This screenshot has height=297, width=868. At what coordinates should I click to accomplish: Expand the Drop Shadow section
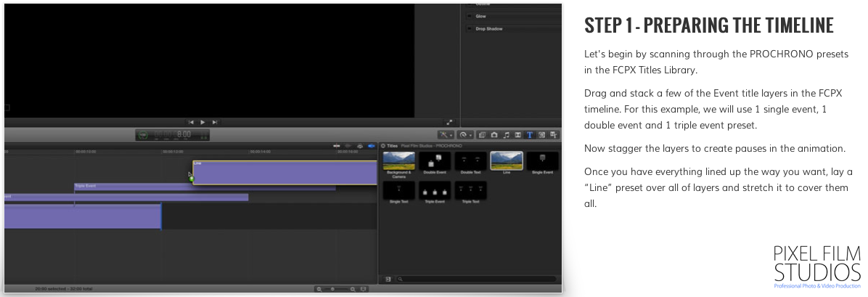pos(488,29)
